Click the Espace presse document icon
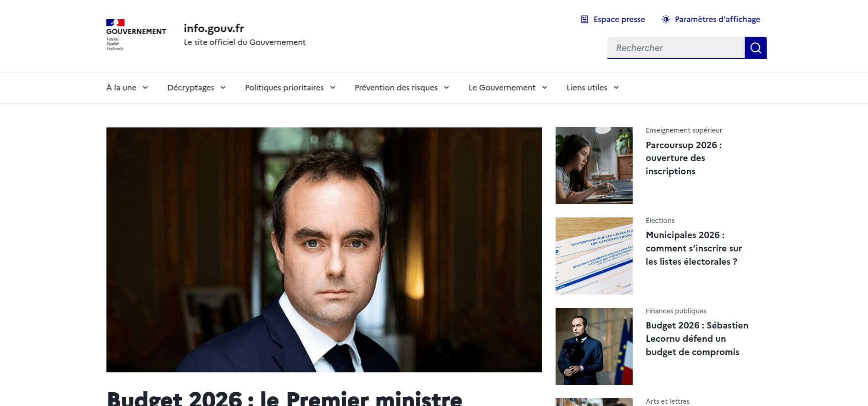 [584, 19]
